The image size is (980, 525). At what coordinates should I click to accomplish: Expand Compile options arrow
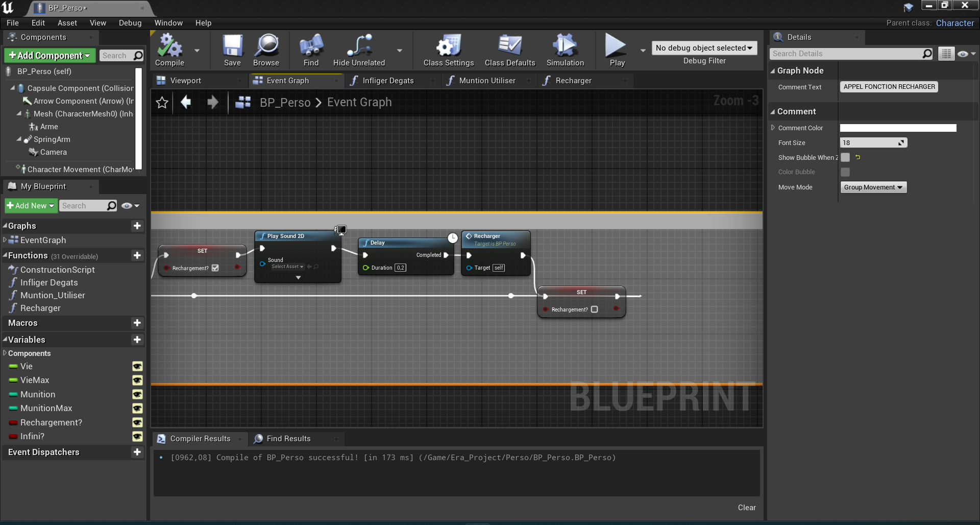click(x=197, y=51)
